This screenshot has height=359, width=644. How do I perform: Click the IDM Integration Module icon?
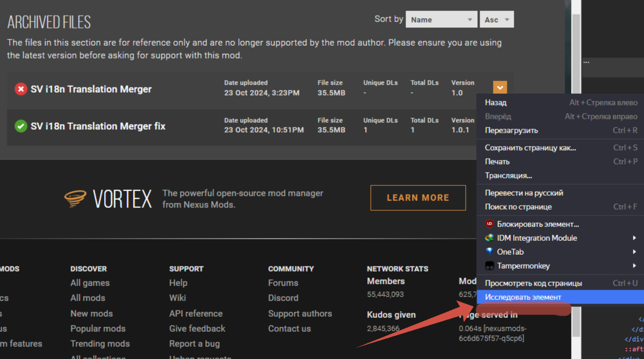490,238
